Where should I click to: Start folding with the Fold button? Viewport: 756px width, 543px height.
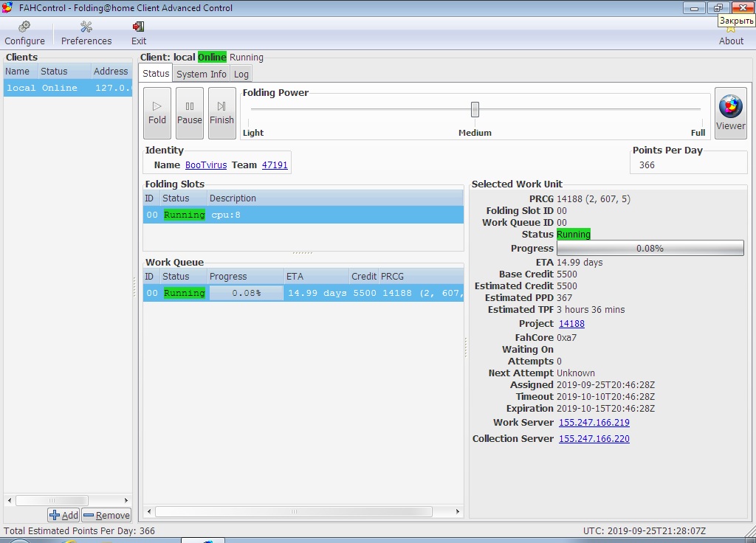157,113
